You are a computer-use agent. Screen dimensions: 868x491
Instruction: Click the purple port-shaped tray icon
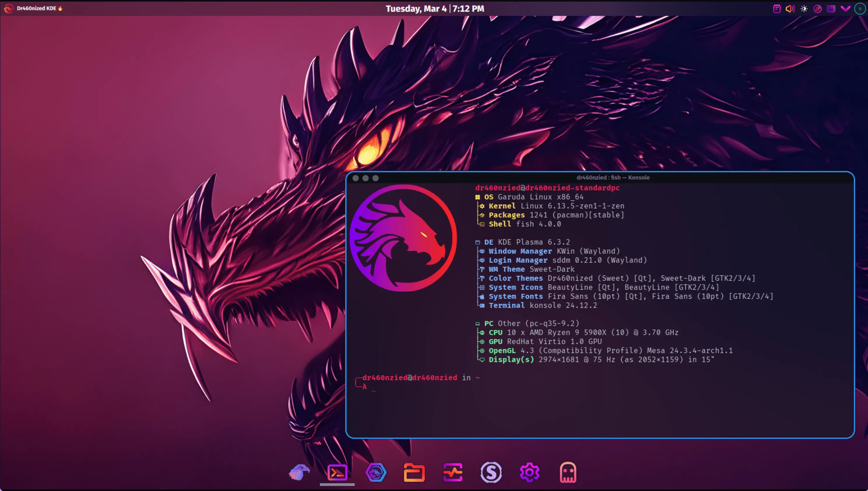pyautogui.click(x=831, y=8)
